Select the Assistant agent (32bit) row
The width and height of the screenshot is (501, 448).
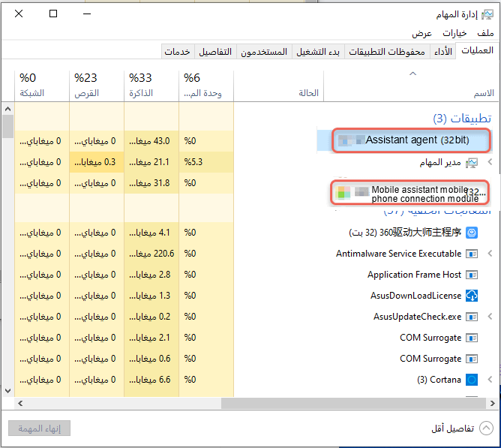tap(410, 140)
